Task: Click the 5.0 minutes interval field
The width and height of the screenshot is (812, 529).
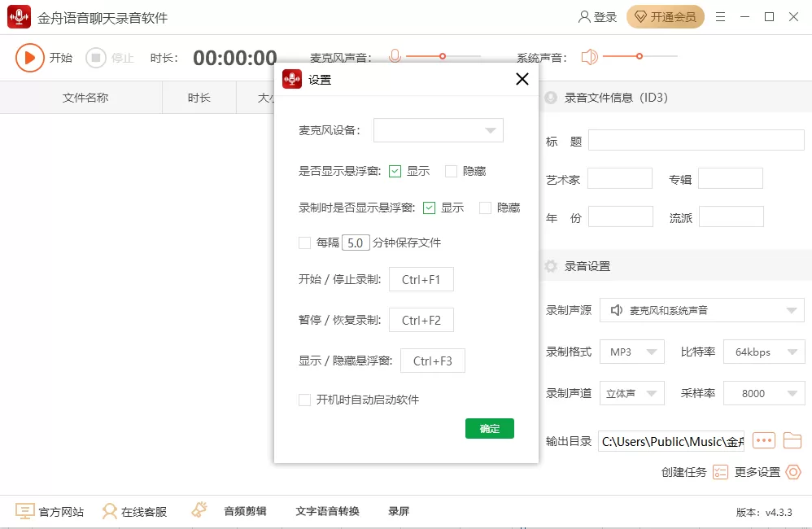Action: [x=356, y=243]
